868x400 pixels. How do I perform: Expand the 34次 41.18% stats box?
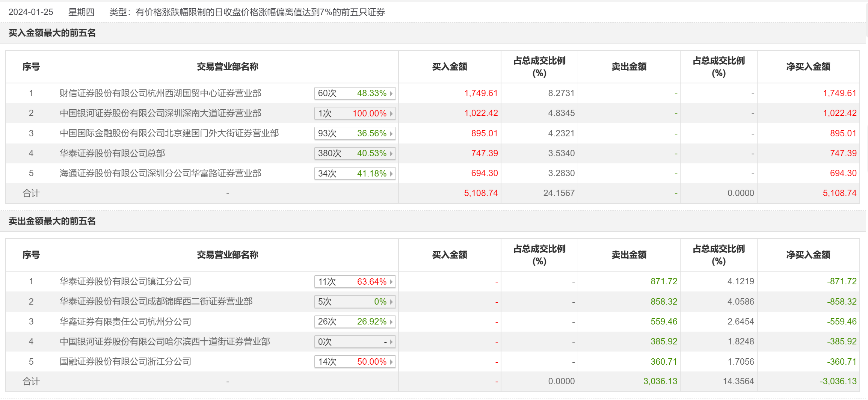(x=355, y=174)
